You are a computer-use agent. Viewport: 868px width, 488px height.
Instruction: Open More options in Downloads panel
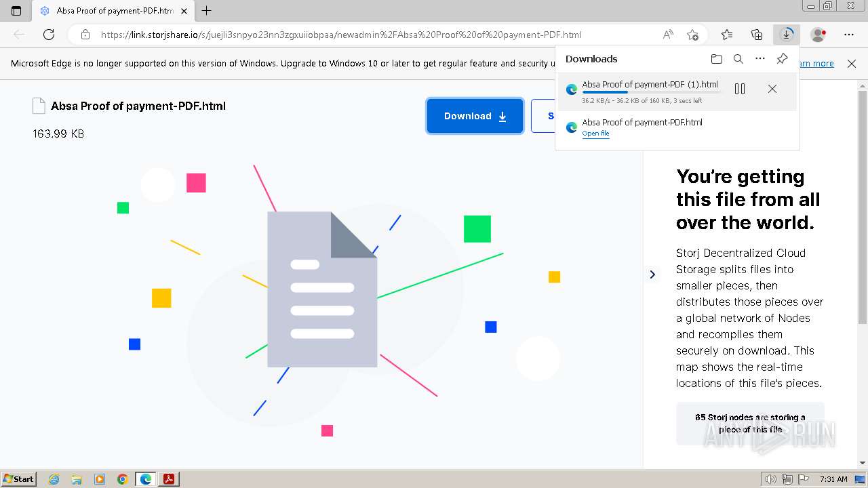coord(760,59)
